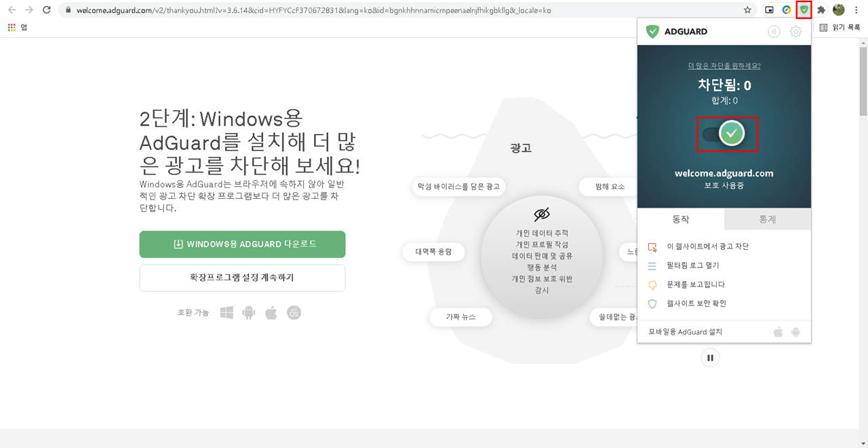Pause the animation with the page pause button

click(710, 358)
